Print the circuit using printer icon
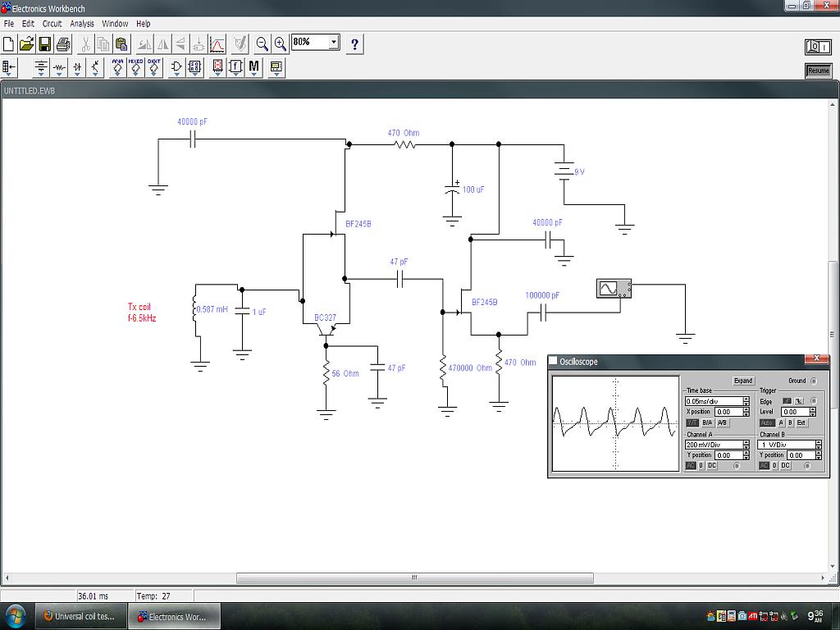This screenshot has width=840, height=630. click(63, 43)
